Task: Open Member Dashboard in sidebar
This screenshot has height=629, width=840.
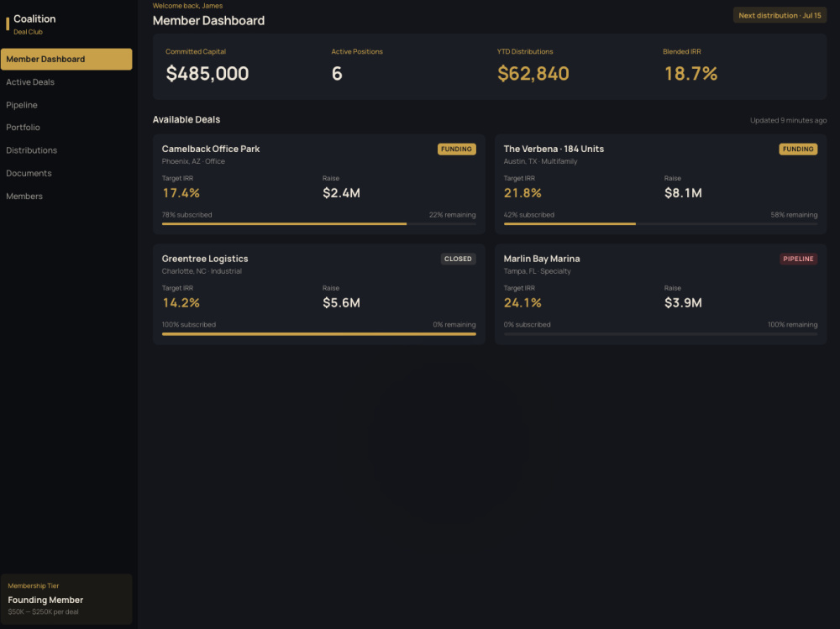Action: coord(66,59)
